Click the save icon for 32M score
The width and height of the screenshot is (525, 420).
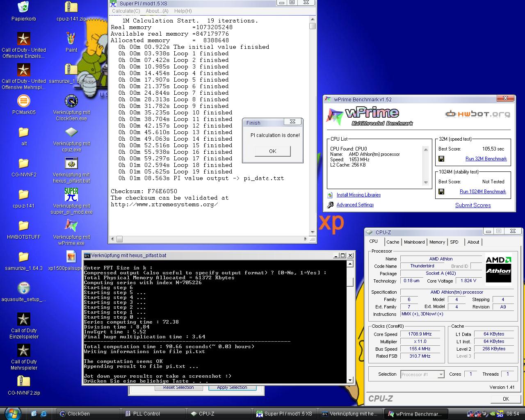441,159
